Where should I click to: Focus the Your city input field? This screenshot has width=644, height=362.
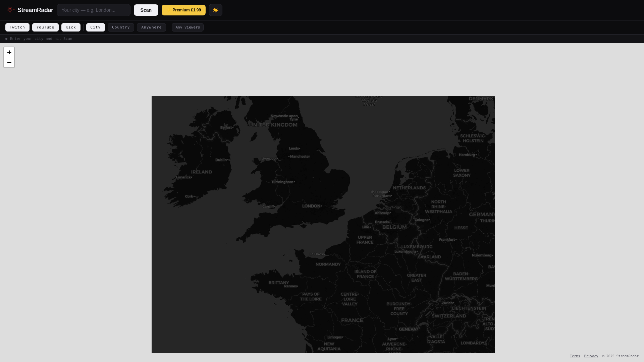coord(94,10)
